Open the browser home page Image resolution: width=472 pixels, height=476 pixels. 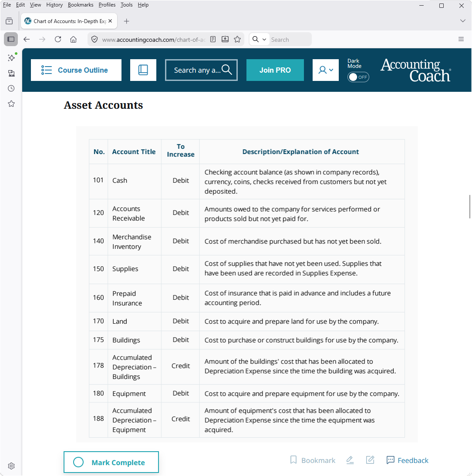click(73, 39)
